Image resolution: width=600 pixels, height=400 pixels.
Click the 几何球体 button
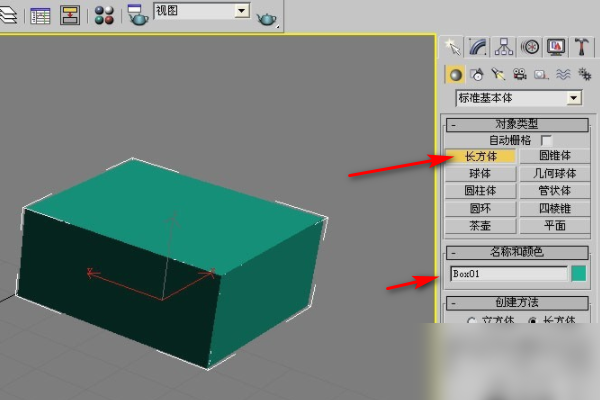point(555,173)
